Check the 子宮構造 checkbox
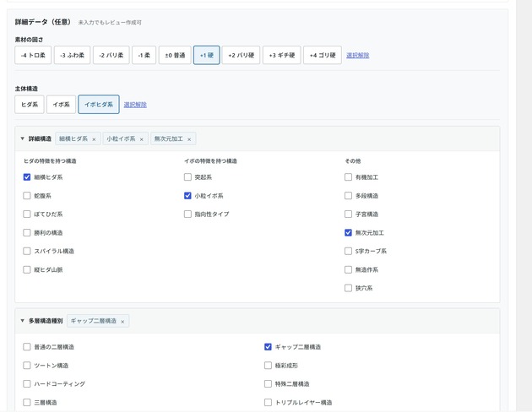This screenshot has height=418, width=532. [x=348, y=214]
